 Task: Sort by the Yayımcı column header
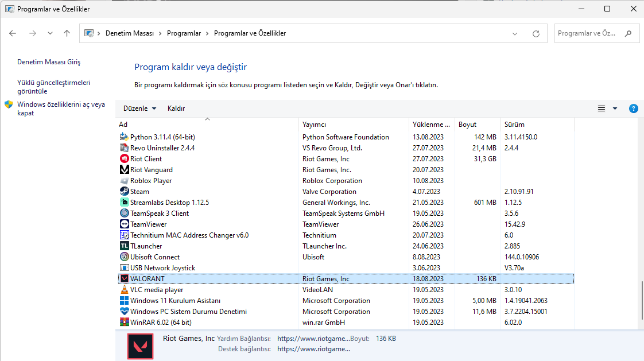tap(354, 125)
